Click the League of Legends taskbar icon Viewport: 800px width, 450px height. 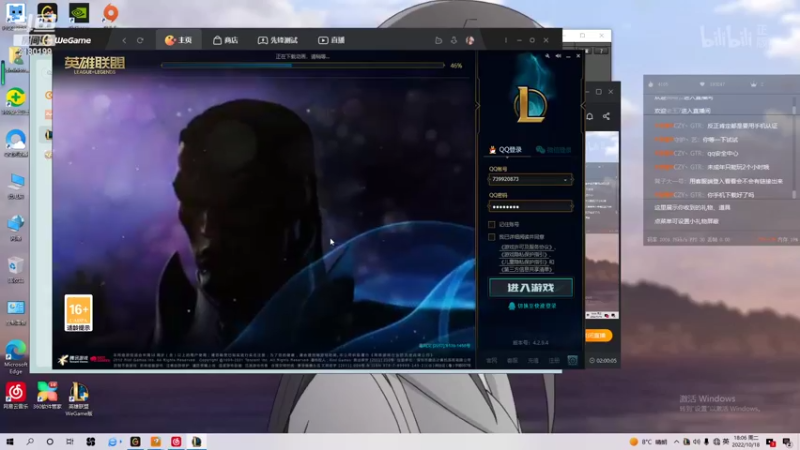196,442
